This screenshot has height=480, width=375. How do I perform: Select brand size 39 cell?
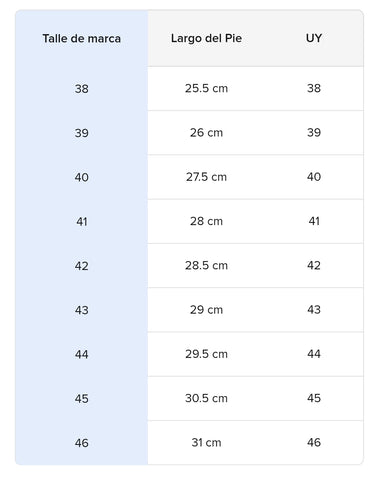tap(81, 133)
